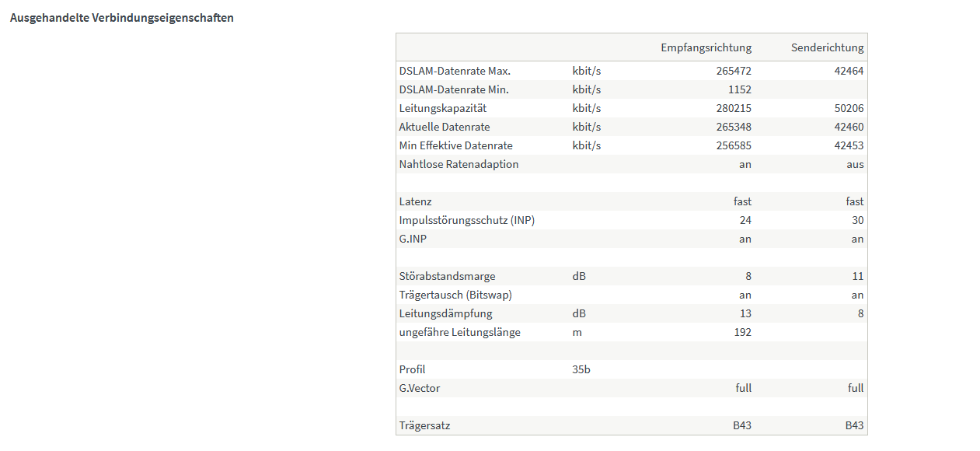Click DSLAM-Datenrate Min. value 1152
This screenshot has width=980, height=451.
click(739, 89)
